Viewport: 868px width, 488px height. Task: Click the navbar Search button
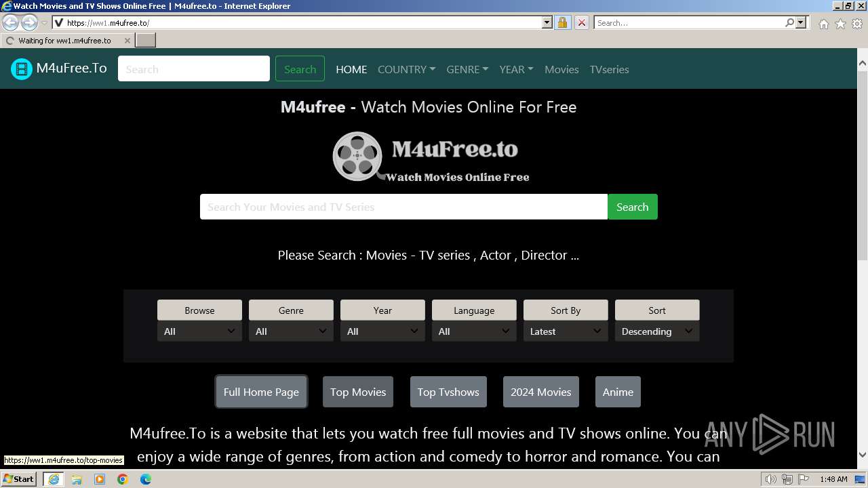pos(300,69)
